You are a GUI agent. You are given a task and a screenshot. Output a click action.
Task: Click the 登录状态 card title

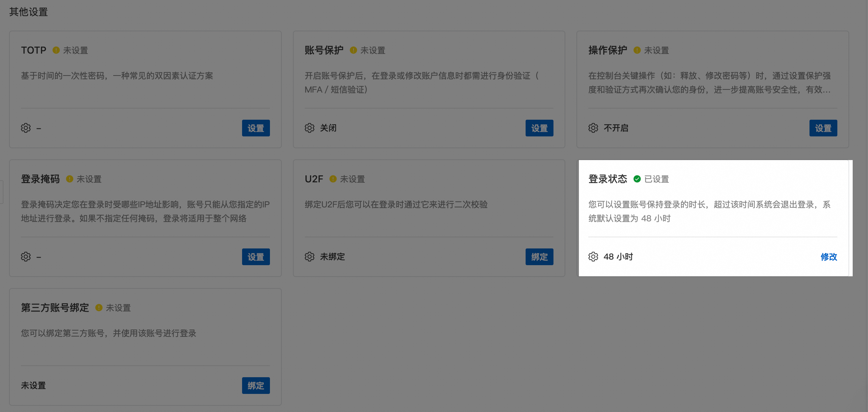[x=607, y=179]
